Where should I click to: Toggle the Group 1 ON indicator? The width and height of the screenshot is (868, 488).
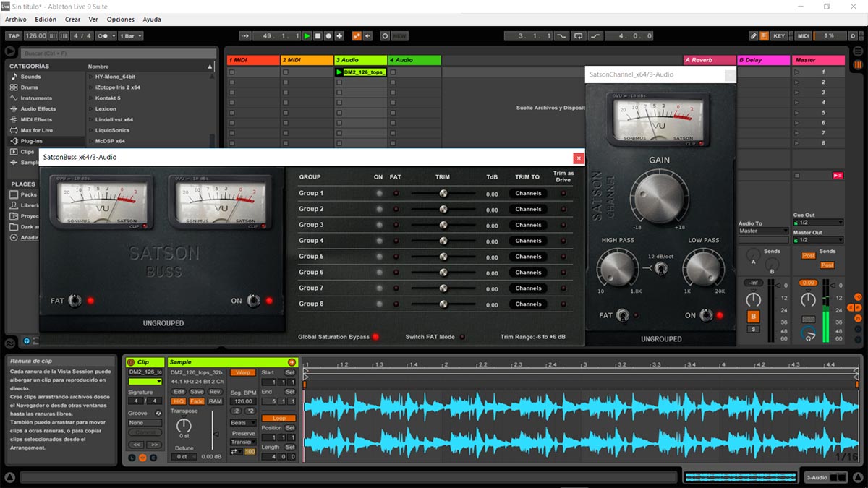click(378, 194)
